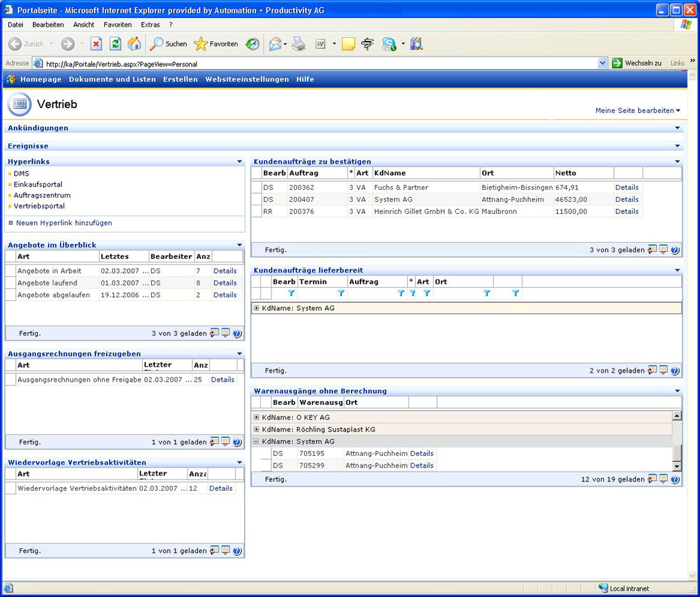This screenshot has height=597, width=700.
Task: Open Dokumente und Listen navigation item
Action: pos(112,79)
